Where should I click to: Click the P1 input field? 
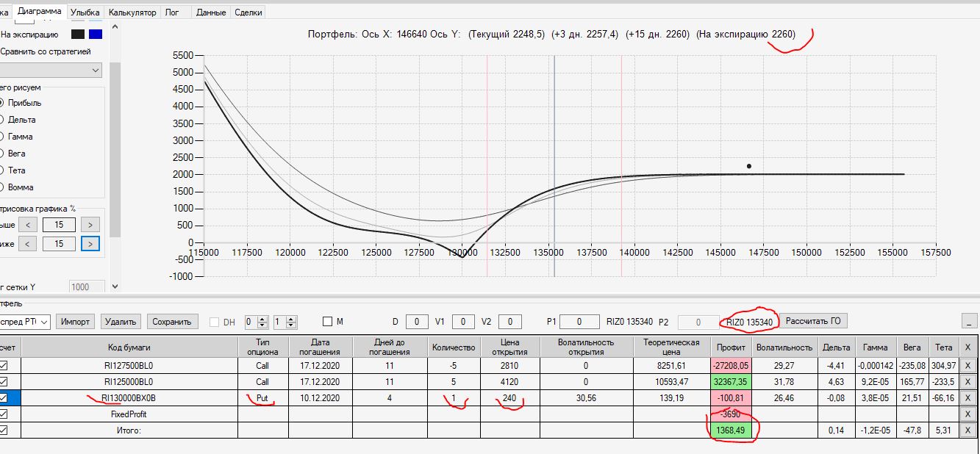click(x=578, y=321)
